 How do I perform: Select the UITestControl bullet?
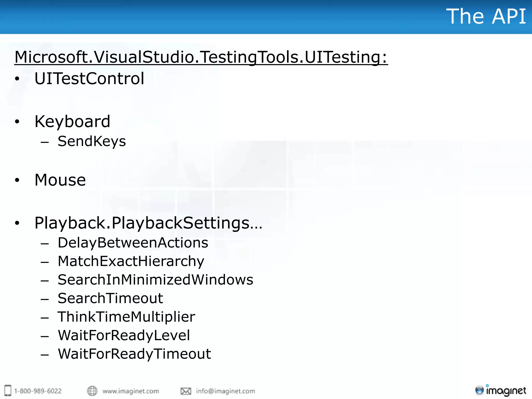click(89, 78)
